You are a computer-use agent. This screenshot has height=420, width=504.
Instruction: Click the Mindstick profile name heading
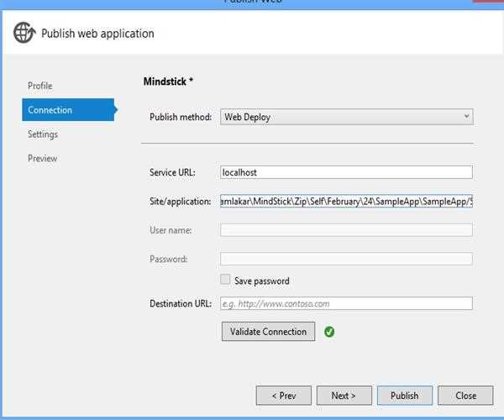click(x=170, y=81)
